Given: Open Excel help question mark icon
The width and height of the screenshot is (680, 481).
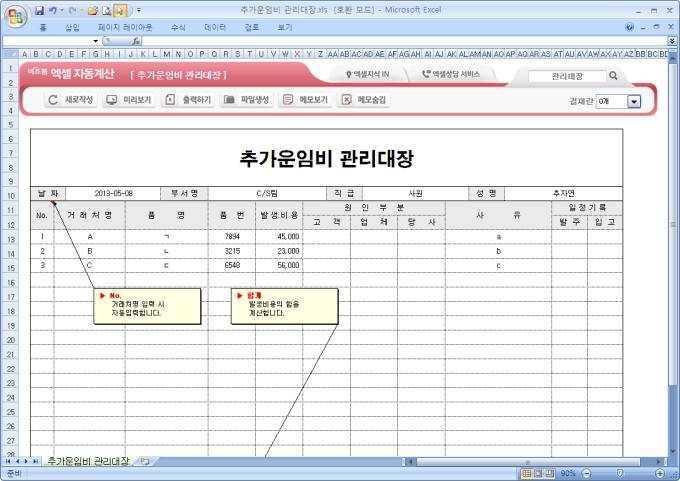Looking at the screenshot, I should tap(630, 27).
